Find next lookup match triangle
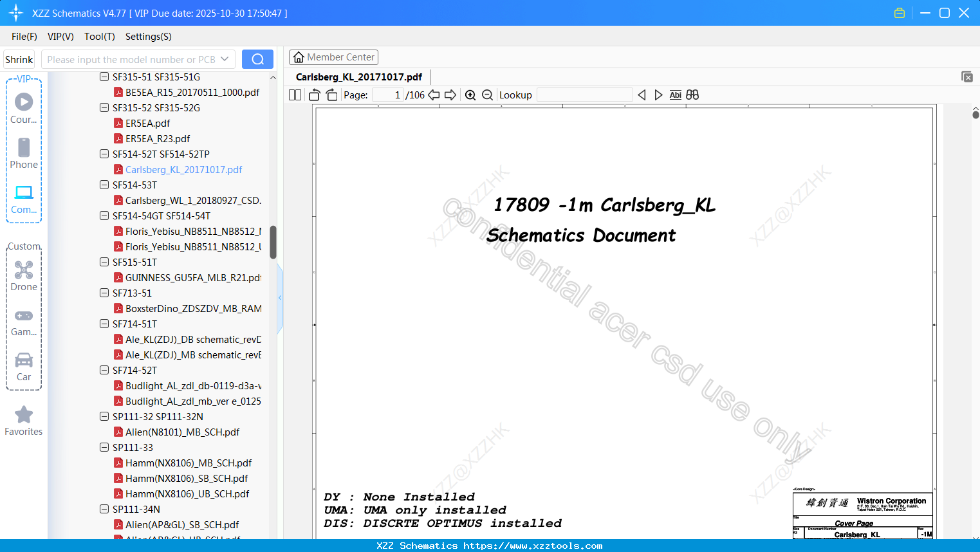 click(658, 95)
